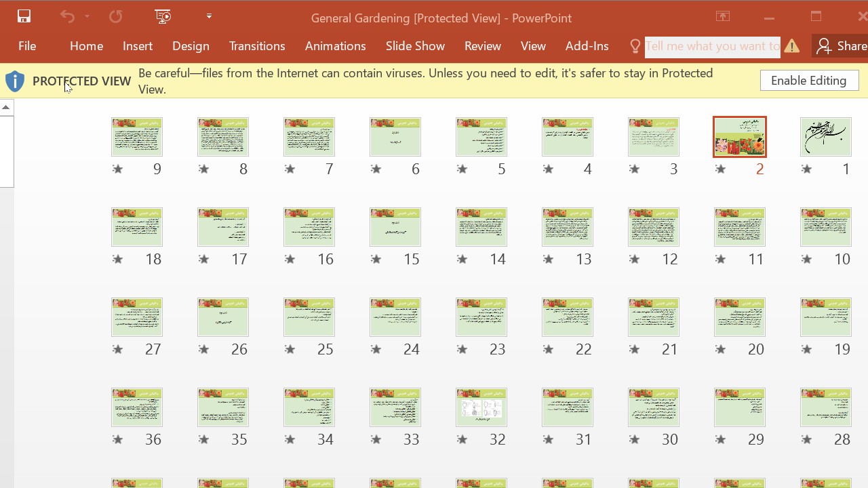
Task: Click slide number 21 label
Action: (670, 350)
